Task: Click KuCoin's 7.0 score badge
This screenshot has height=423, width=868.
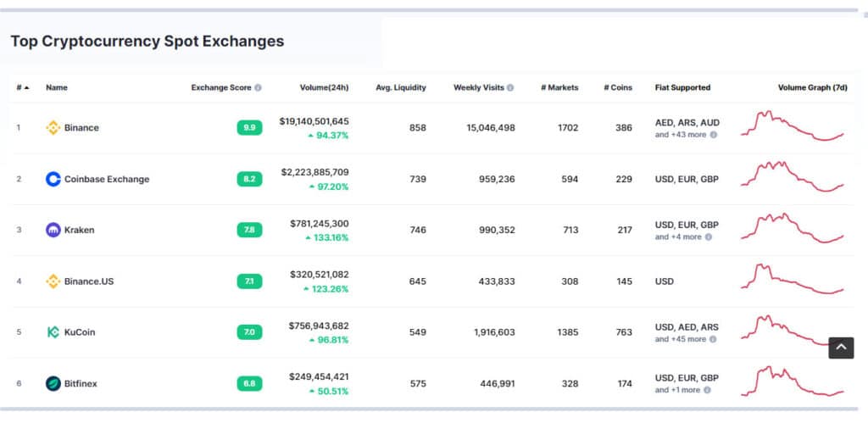Action: click(x=250, y=332)
